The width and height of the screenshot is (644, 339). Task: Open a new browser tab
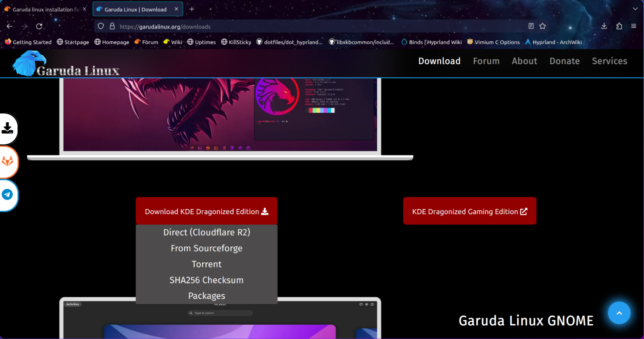(192, 9)
